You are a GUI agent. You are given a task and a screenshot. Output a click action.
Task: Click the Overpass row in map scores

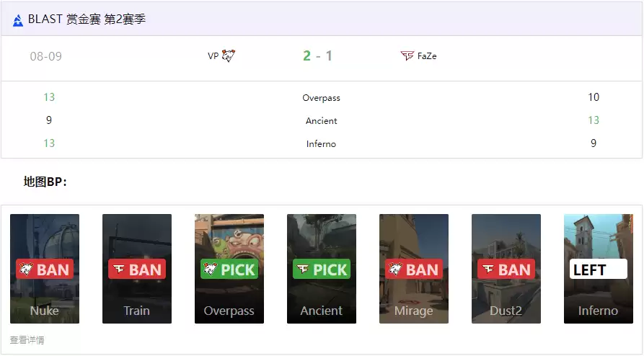click(x=321, y=97)
